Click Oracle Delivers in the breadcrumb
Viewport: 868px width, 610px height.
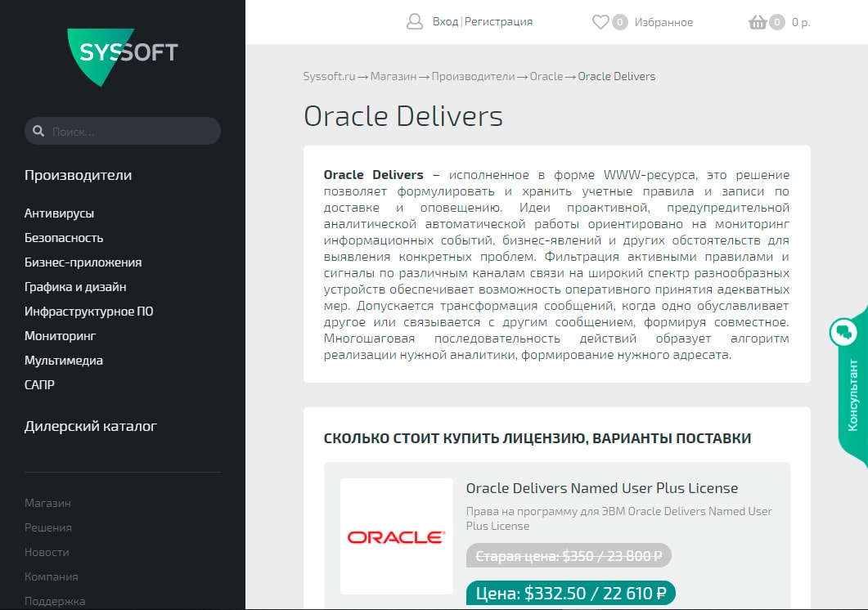click(617, 76)
